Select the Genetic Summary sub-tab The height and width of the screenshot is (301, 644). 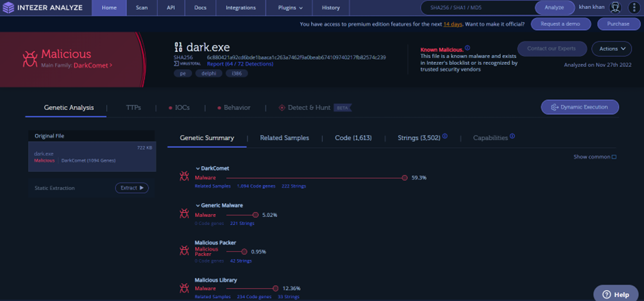pos(207,138)
